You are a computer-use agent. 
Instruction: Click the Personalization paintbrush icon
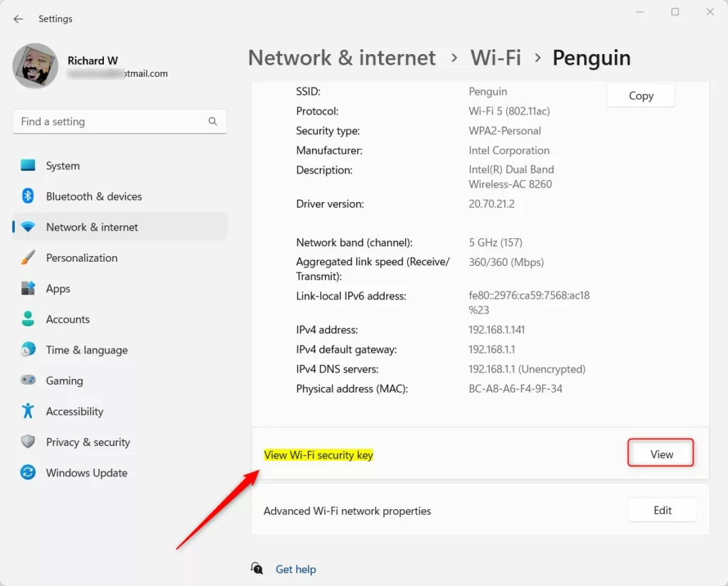pyautogui.click(x=28, y=257)
